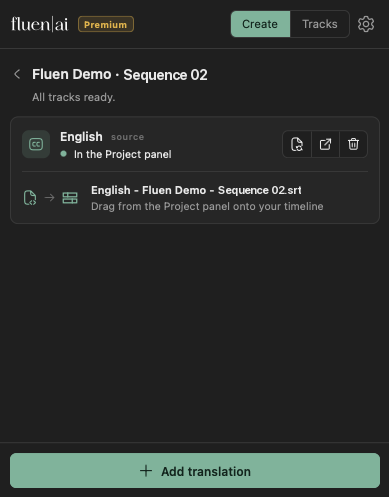The height and width of the screenshot is (497, 389).
Task: Click the 'In the Project panel' status text
Action: (123, 154)
